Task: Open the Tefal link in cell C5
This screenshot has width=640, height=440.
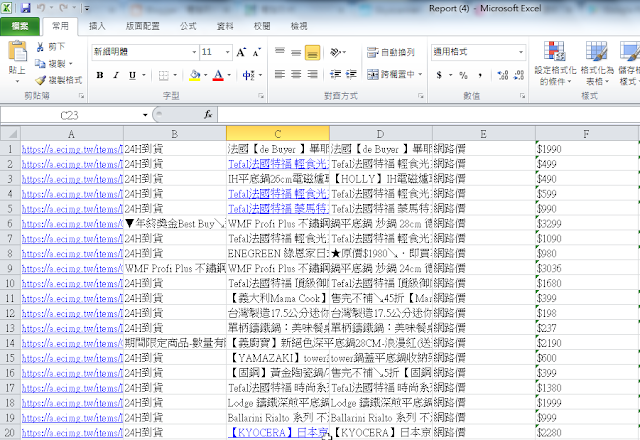Action: pyautogui.click(x=278, y=209)
